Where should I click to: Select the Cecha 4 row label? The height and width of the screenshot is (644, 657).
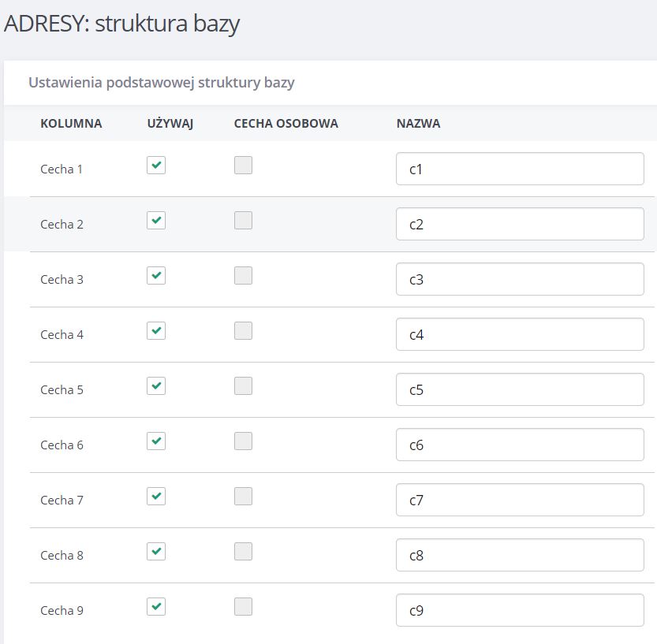[x=62, y=334]
